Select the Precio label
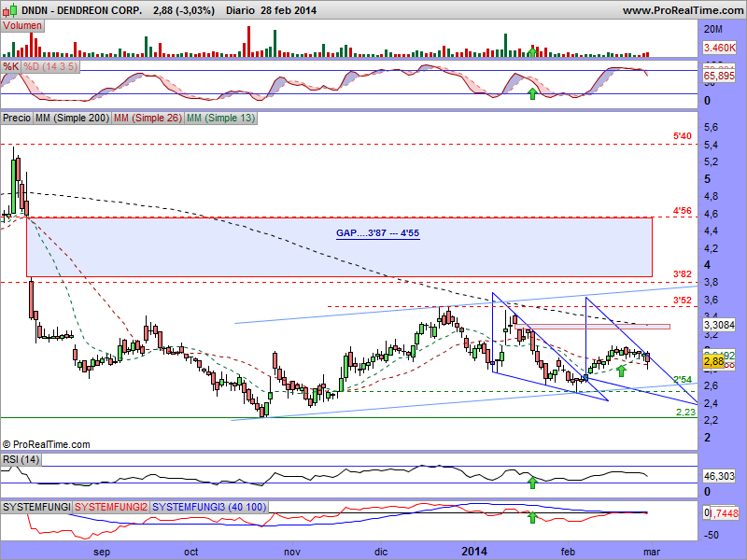The image size is (747, 560). 17,118
